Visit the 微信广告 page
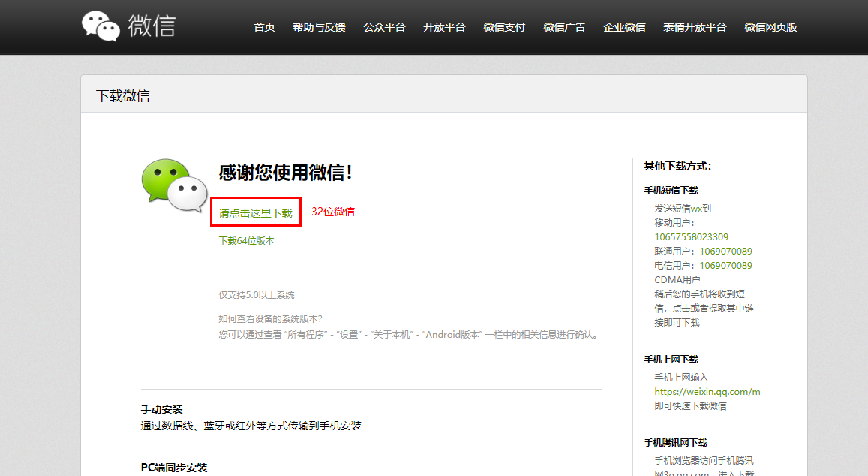 (564, 27)
